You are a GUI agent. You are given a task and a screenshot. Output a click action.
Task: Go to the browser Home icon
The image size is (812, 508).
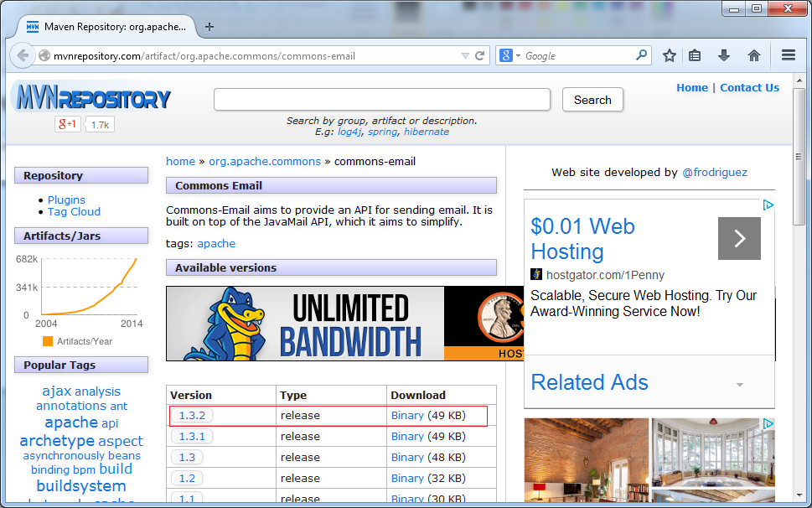tap(754, 55)
